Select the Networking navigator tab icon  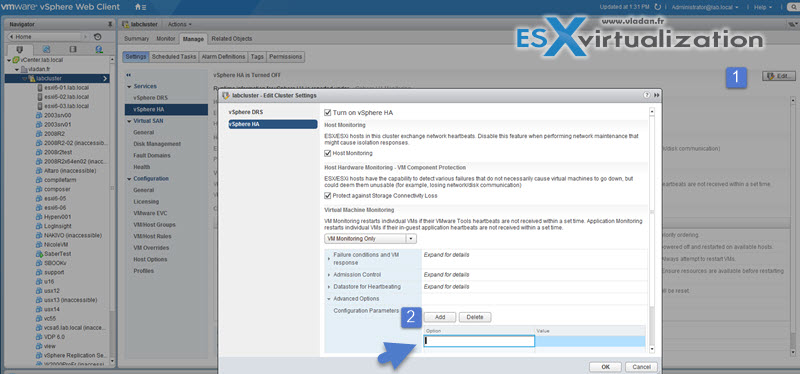(99, 49)
